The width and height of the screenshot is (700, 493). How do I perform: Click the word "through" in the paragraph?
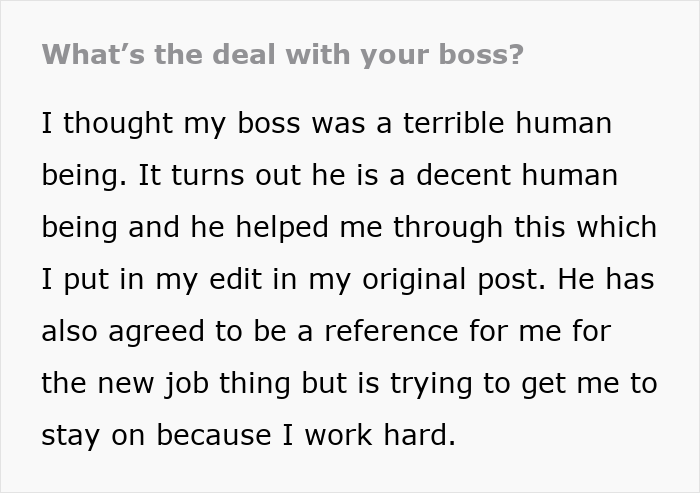coord(426,228)
